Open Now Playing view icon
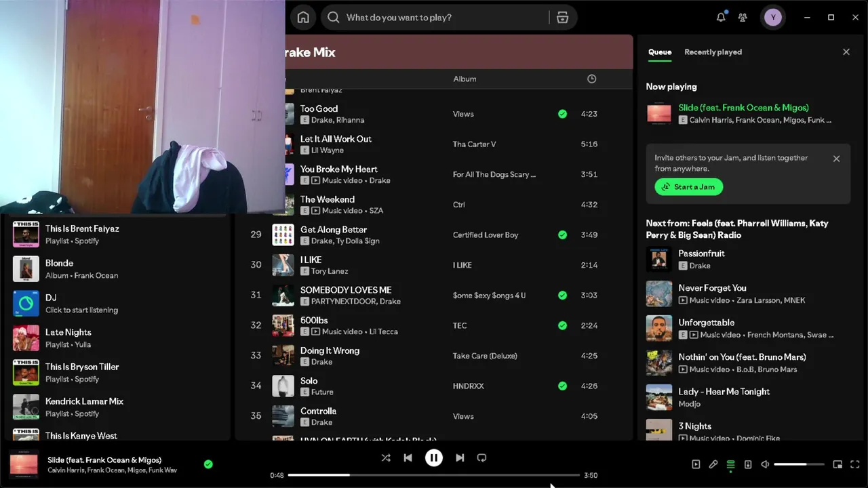The image size is (868, 488). click(696, 464)
